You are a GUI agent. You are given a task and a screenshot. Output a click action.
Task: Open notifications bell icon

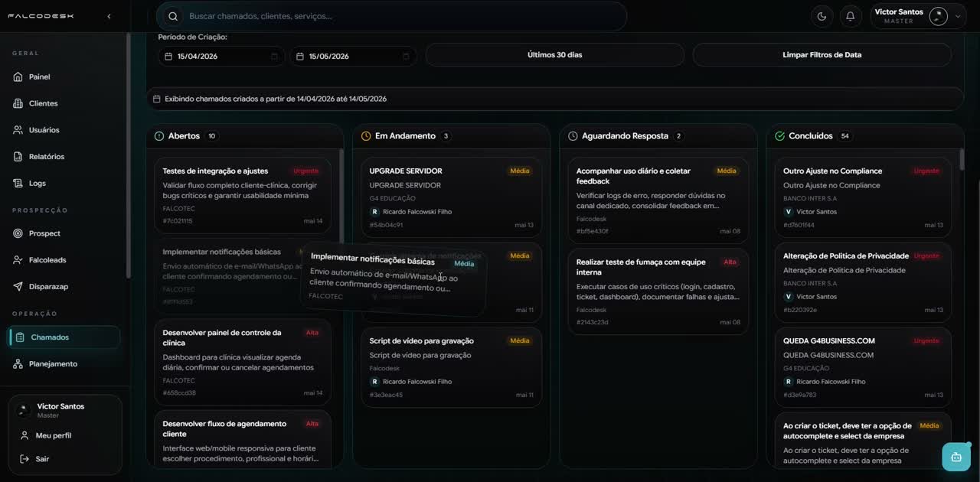pyautogui.click(x=851, y=16)
